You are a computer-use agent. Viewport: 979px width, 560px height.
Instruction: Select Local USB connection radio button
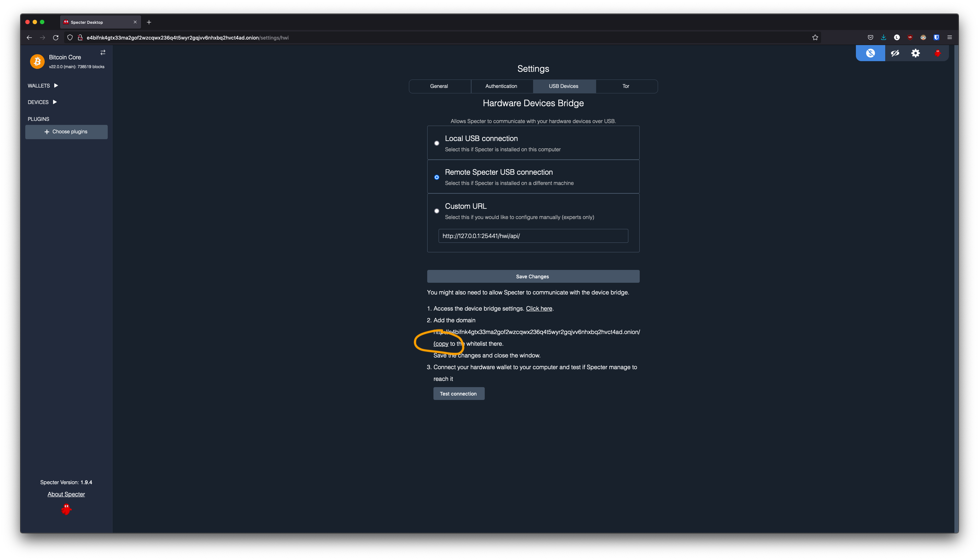tap(437, 143)
